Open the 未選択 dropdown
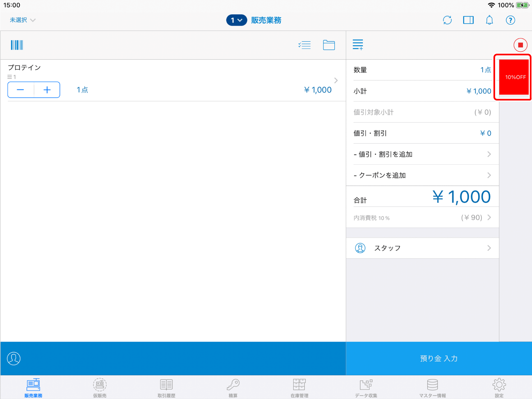This screenshot has height=399, width=532. [23, 20]
